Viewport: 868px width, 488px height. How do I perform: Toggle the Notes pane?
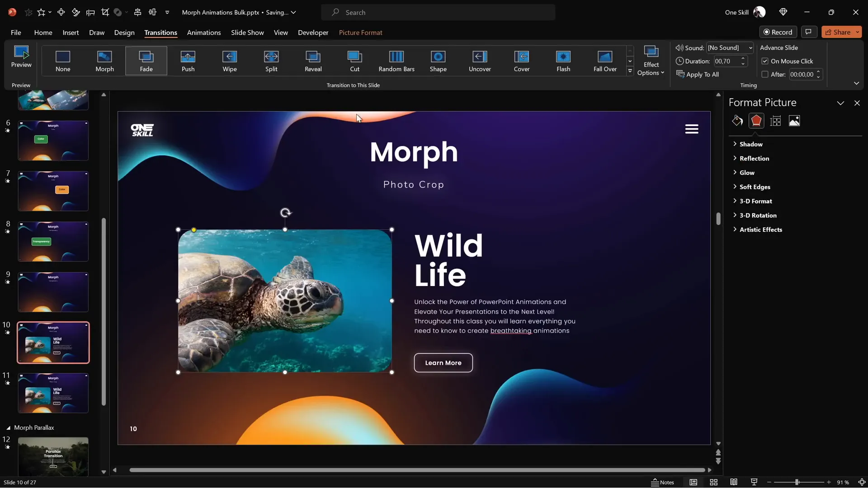coord(662,482)
